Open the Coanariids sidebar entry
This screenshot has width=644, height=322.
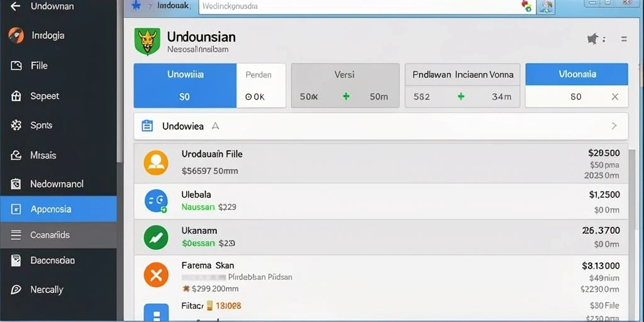pyautogui.click(x=58, y=235)
